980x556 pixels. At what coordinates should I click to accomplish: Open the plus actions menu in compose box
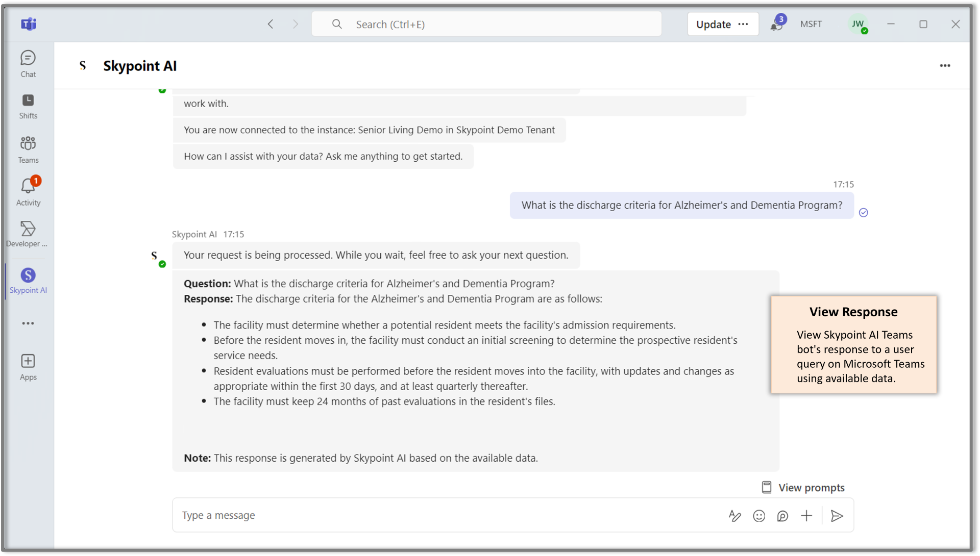coord(806,516)
